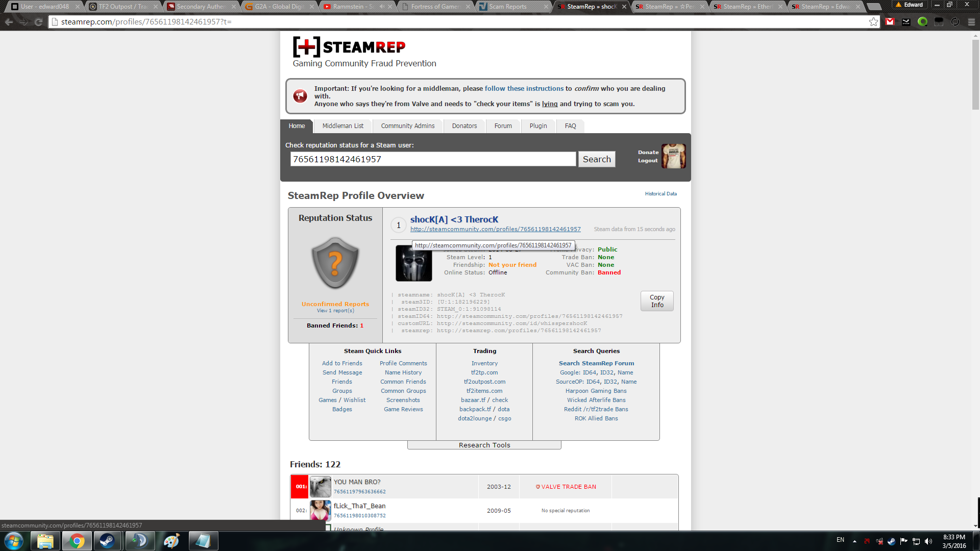
Task: Open the Historical Data link
Action: pyautogui.click(x=660, y=194)
